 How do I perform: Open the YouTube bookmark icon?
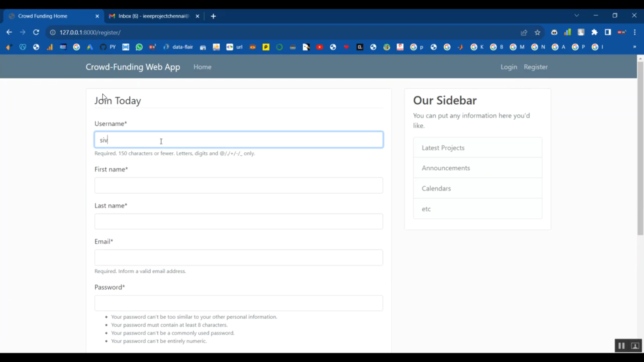point(319,47)
